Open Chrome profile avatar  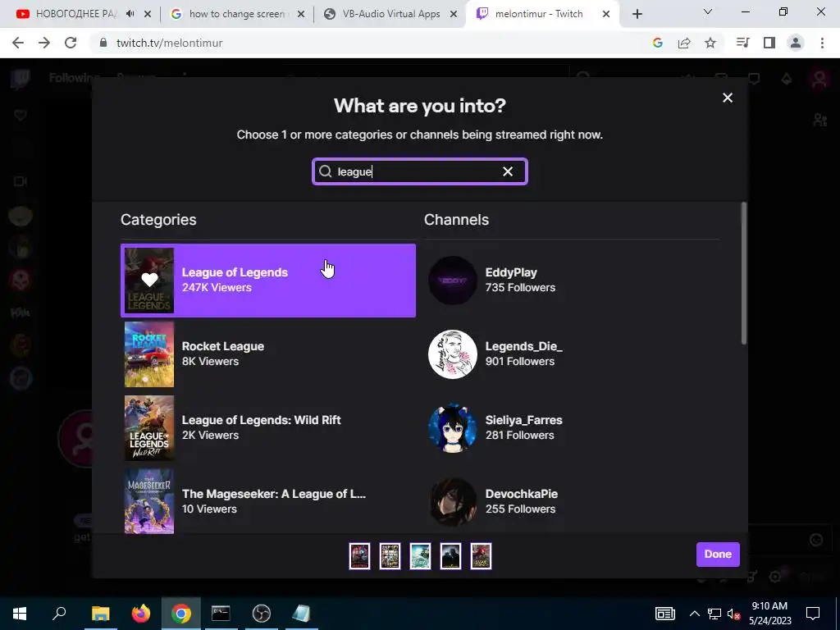click(796, 43)
